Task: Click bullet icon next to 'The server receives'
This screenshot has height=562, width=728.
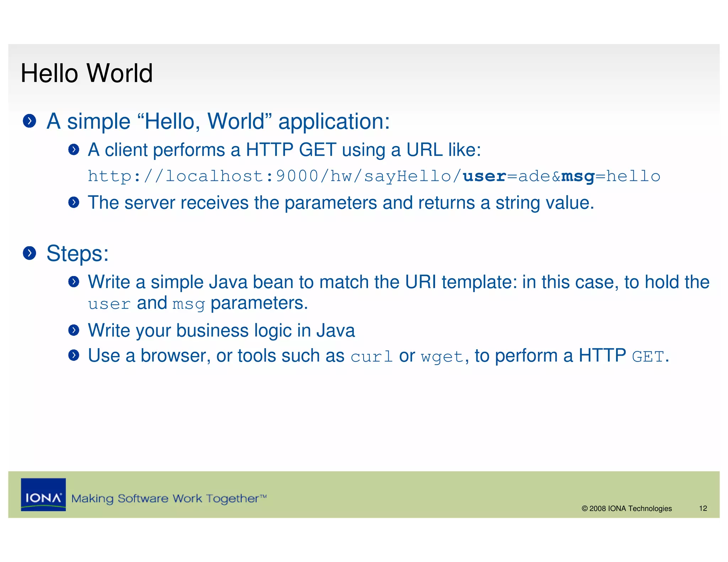Action: tap(74, 202)
